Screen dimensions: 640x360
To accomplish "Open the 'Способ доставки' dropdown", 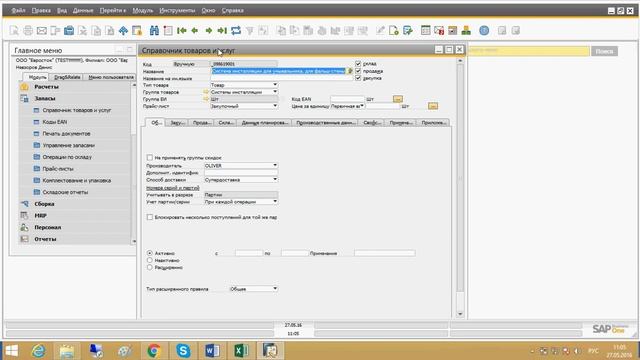I will click(x=275, y=180).
